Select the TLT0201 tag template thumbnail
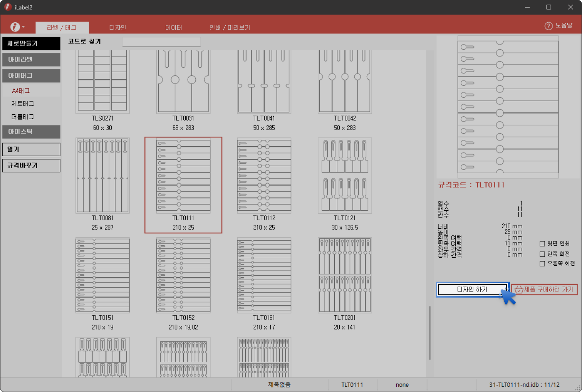The width and height of the screenshot is (582, 392). click(x=345, y=275)
